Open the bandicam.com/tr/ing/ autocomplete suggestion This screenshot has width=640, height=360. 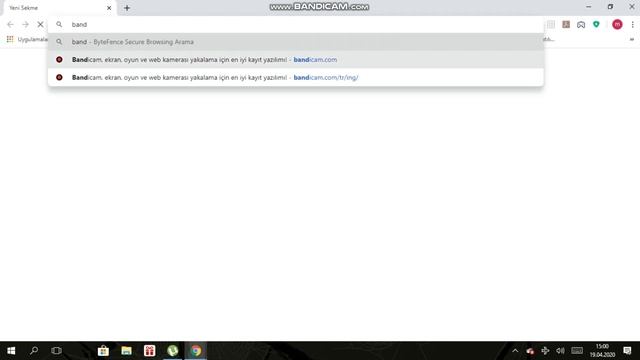pyautogui.click(x=296, y=77)
